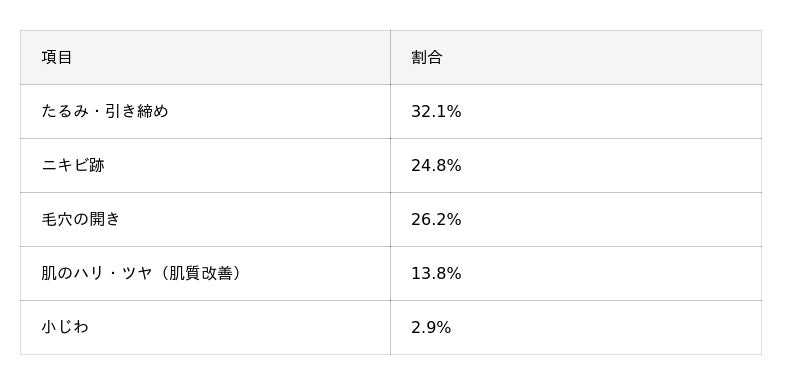This screenshot has width=800, height=385.
Task: Select the たるみ・引き締め cell
Action: click(x=205, y=112)
